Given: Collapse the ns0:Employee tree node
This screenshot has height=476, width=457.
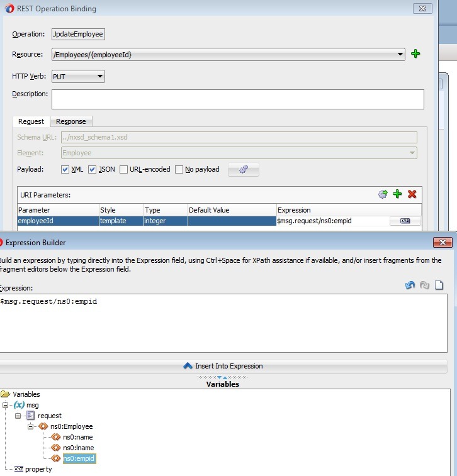Looking at the screenshot, I should (x=31, y=426).
